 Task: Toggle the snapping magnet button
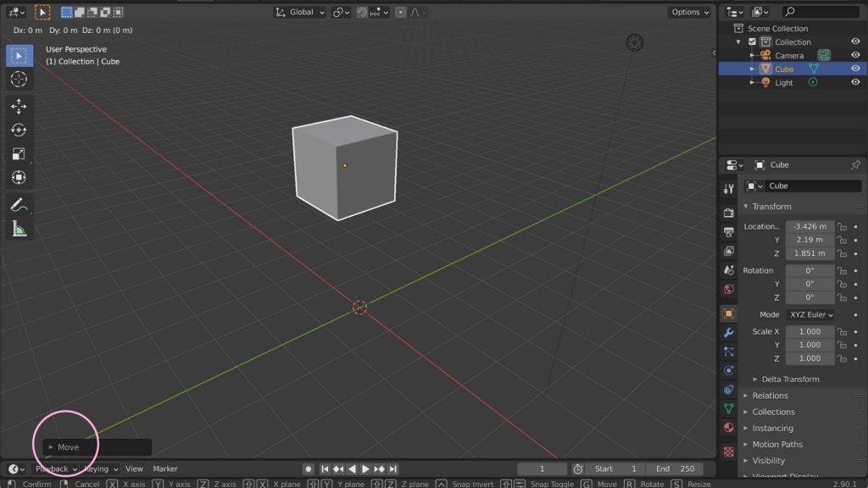point(361,12)
